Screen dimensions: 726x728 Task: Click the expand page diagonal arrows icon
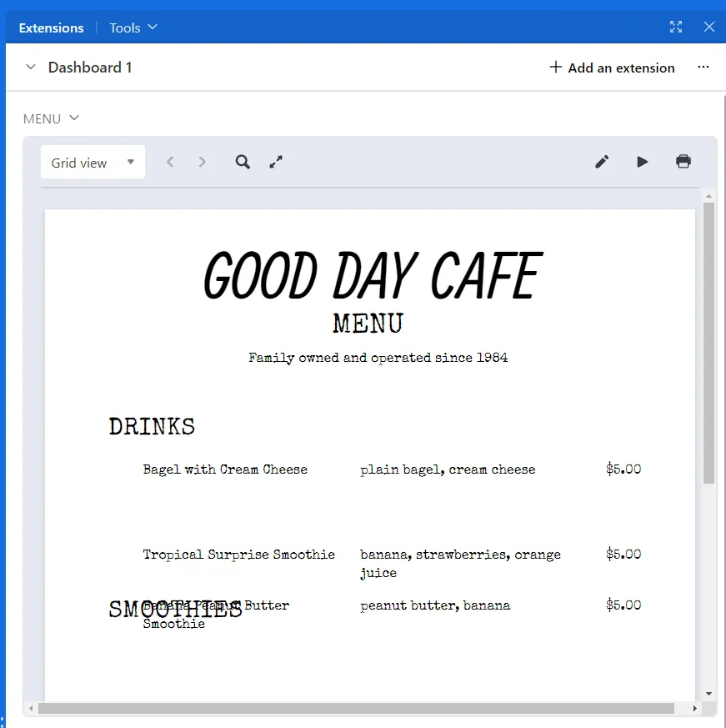[x=277, y=162]
